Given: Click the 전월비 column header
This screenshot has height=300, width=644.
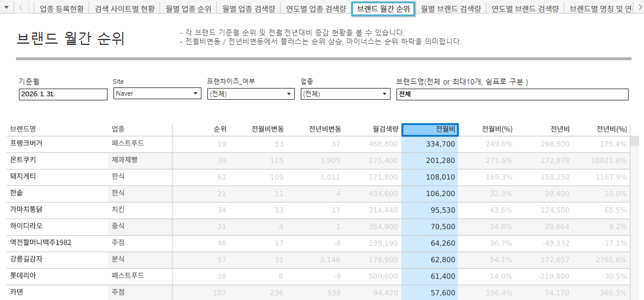Looking at the screenshot, I should [x=430, y=129].
